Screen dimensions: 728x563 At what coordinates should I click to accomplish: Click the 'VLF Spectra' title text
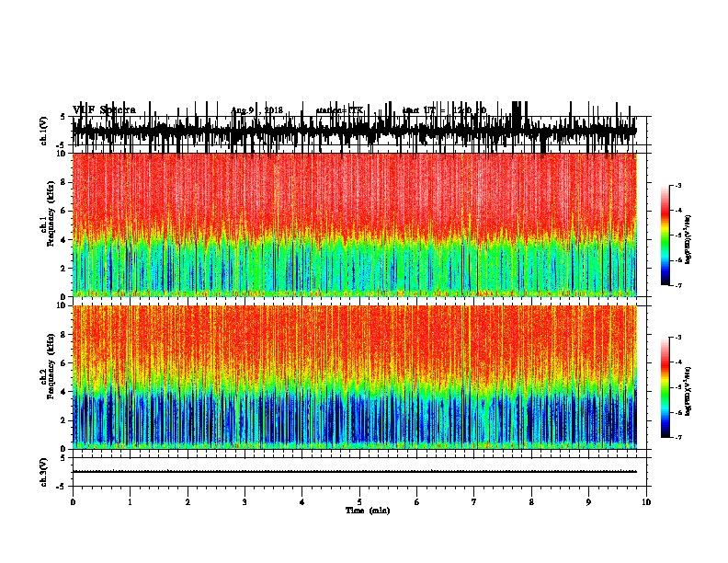click(x=104, y=110)
